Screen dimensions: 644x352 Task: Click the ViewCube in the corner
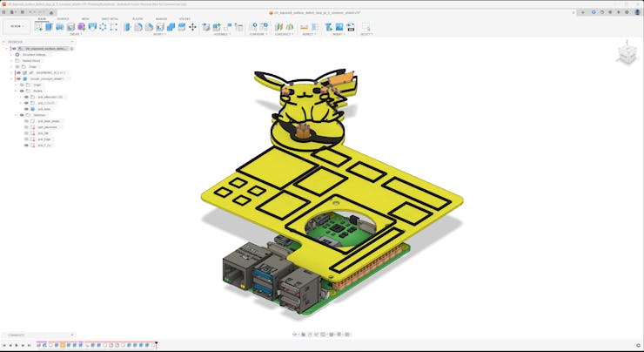coord(627,55)
